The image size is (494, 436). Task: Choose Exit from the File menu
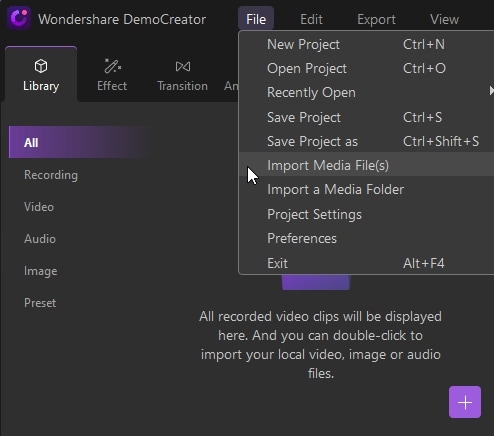(x=366, y=263)
